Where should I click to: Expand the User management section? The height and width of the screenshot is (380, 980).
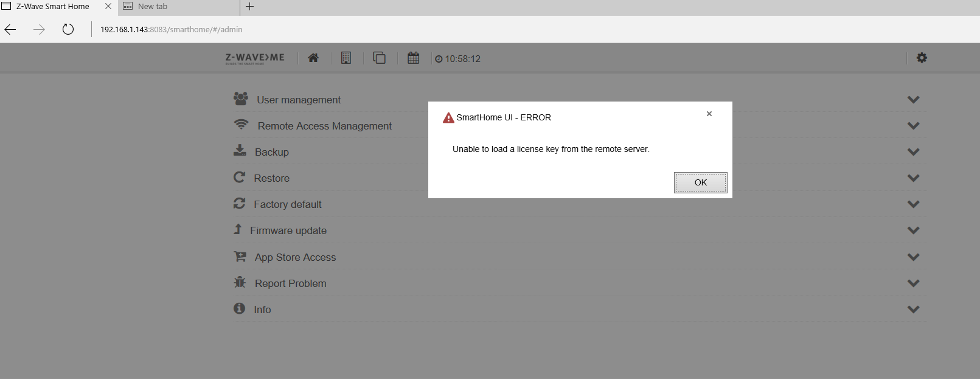point(298,100)
